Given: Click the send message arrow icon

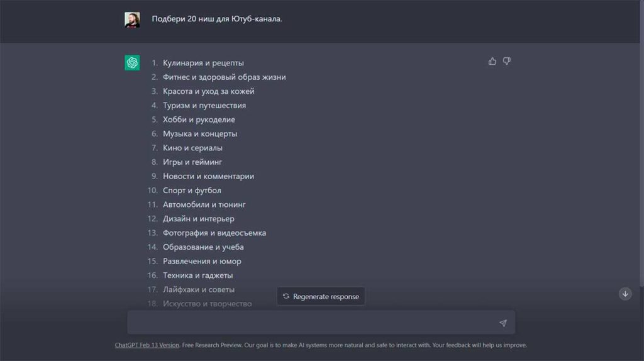Looking at the screenshot, I should pos(503,323).
